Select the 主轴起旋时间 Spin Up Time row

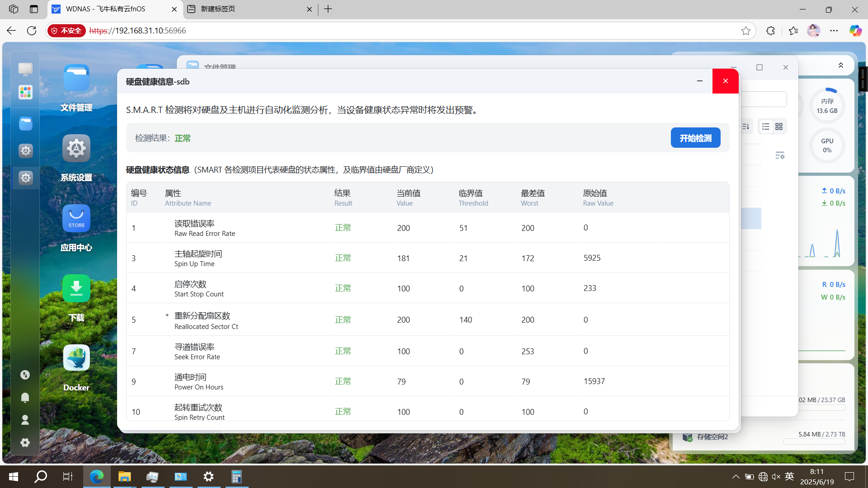(x=428, y=258)
